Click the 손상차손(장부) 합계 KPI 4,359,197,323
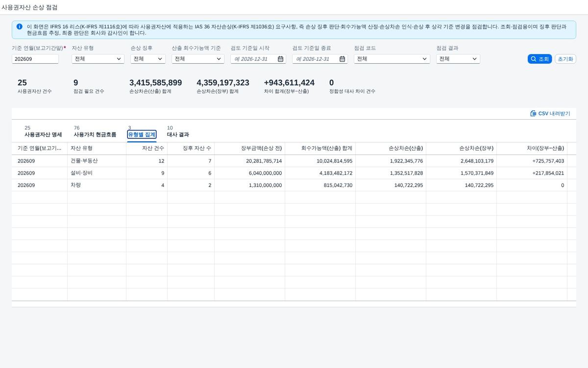 (x=223, y=82)
